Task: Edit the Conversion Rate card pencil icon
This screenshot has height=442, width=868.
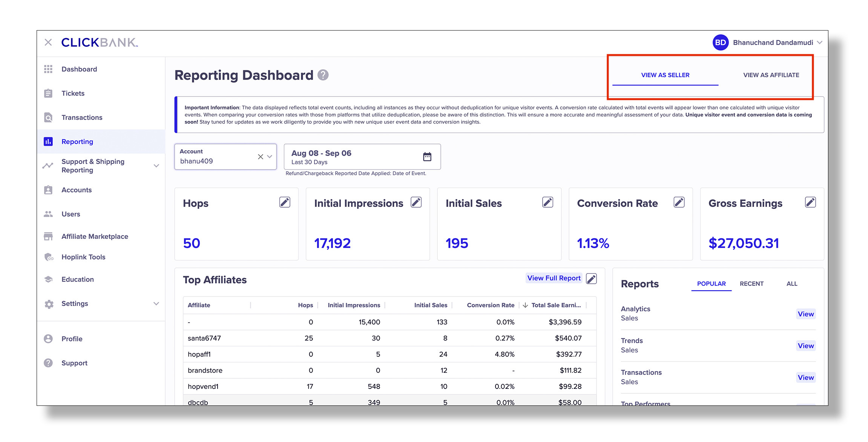Action: 679,202
